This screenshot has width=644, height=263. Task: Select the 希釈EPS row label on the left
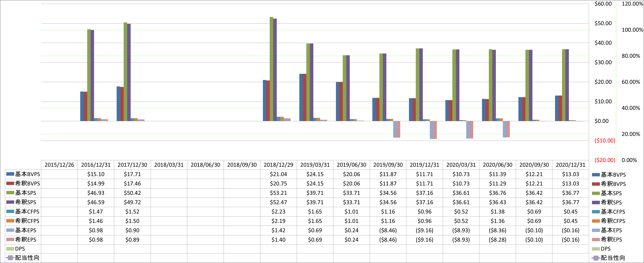pyautogui.click(x=26, y=240)
